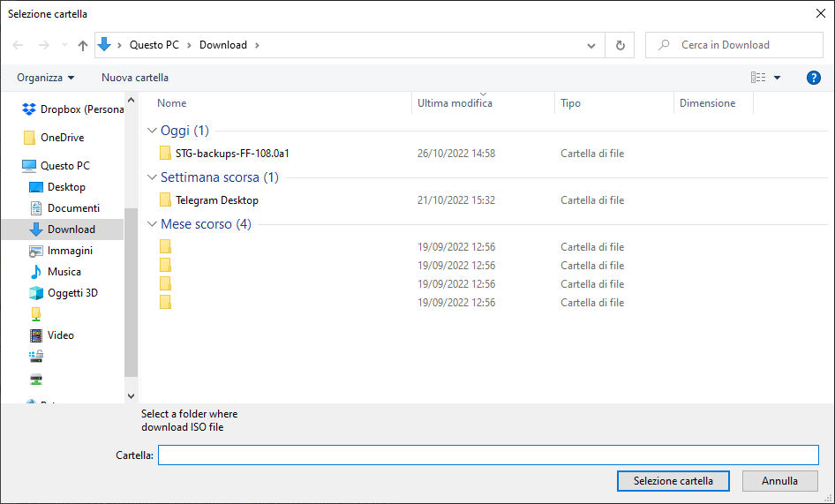The height and width of the screenshot is (504, 835).
Task: Go up one folder level
Action: (x=83, y=45)
